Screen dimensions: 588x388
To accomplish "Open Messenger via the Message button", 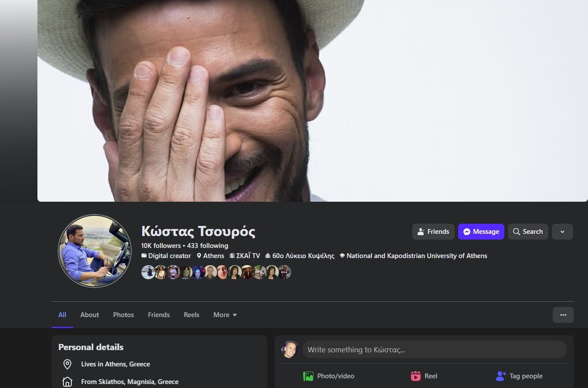I will tap(481, 232).
